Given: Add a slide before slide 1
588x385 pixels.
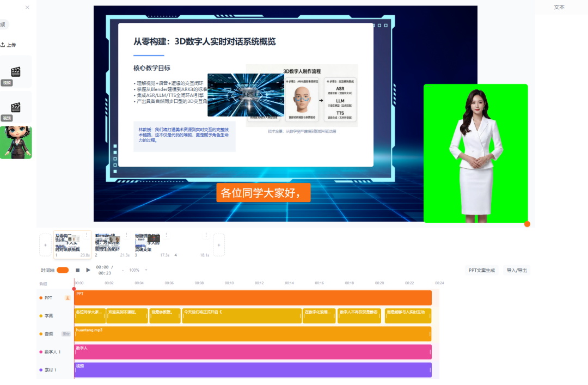Looking at the screenshot, I should point(45,245).
